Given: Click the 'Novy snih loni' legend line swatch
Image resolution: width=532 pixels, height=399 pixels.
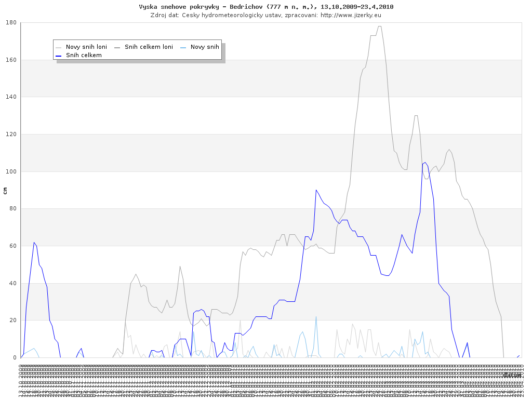Looking at the screenshot, I should (58, 47).
